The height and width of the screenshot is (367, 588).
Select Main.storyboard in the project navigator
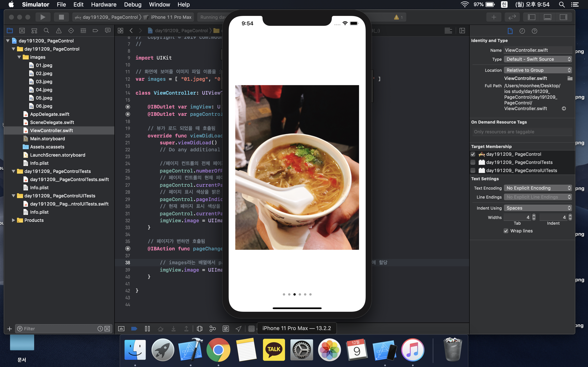[47, 139]
